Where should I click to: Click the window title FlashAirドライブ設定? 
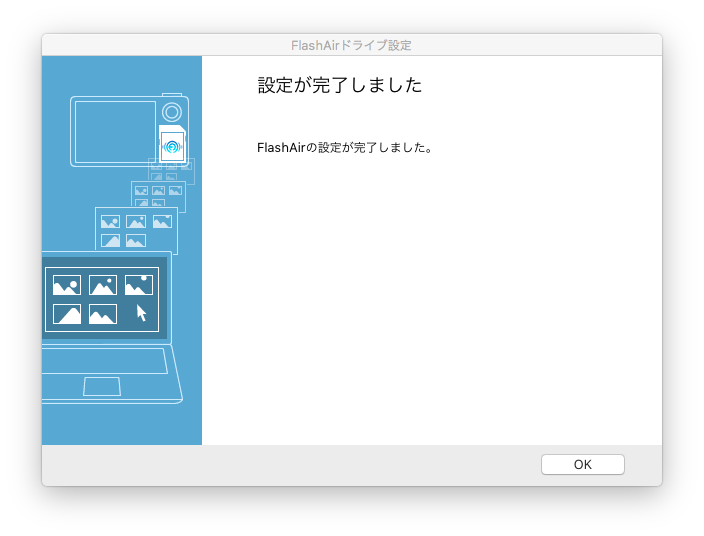pos(351,45)
